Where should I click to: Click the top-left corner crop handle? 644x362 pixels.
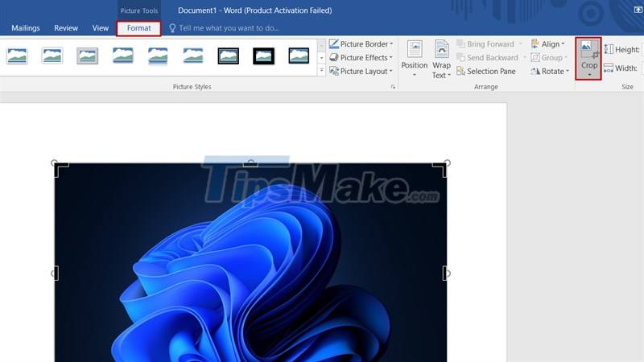pyautogui.click(x=61, y=170)
